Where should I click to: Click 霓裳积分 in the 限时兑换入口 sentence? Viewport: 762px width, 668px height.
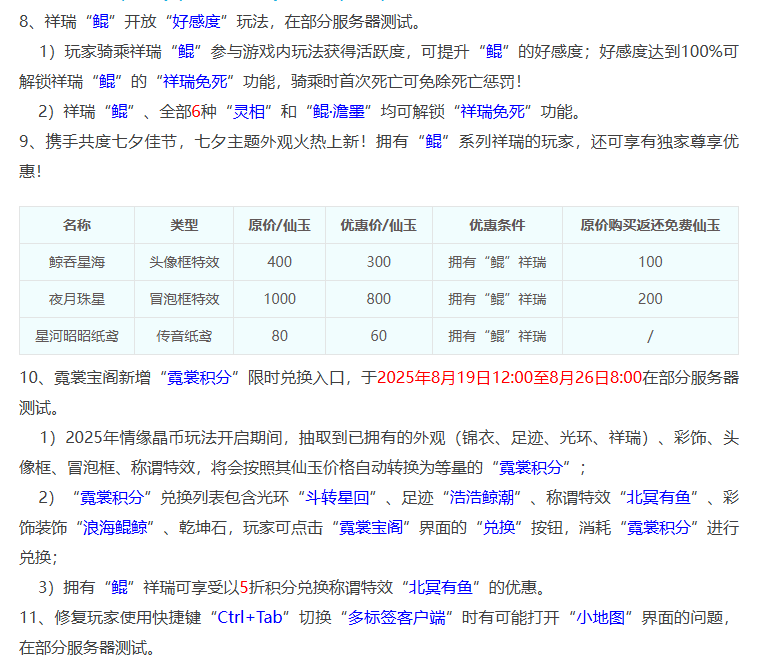[199, 377]
